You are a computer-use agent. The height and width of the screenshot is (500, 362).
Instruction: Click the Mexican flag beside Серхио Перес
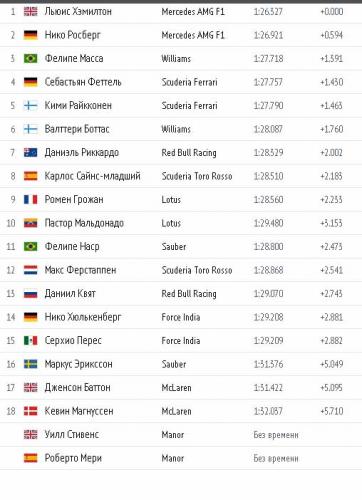point(30,341)
